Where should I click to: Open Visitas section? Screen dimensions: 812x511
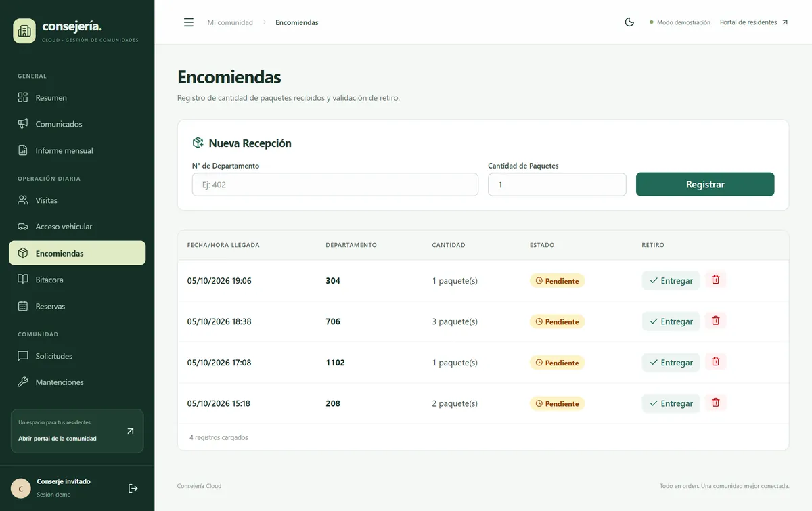[77, 200]
